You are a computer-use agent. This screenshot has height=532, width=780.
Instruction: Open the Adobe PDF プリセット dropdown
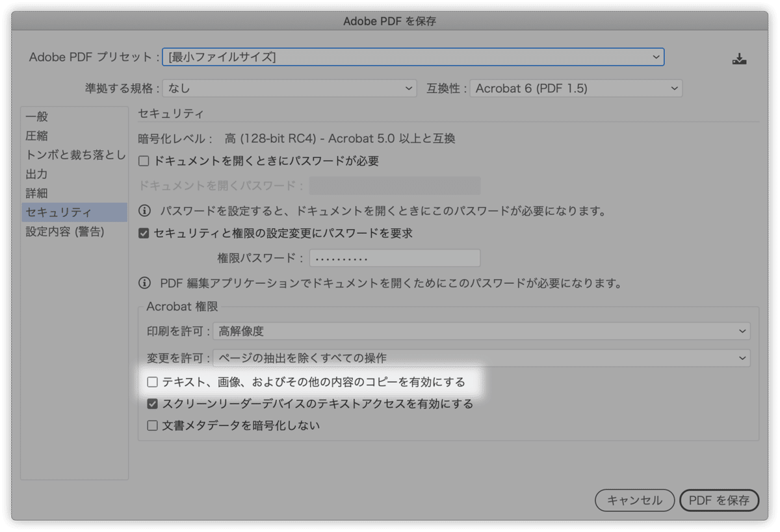pos(413,57)
